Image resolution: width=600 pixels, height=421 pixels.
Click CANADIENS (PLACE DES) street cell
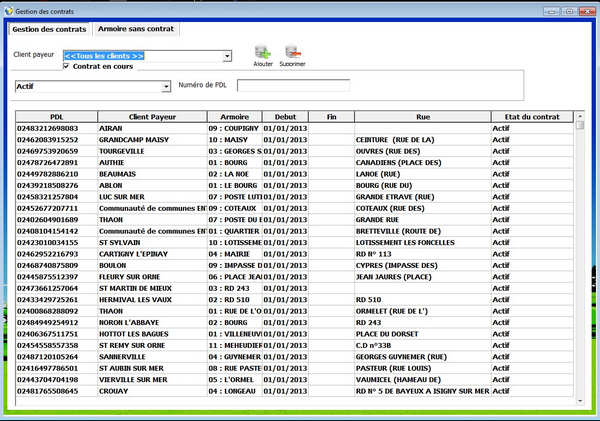click(x=423, y=163)
